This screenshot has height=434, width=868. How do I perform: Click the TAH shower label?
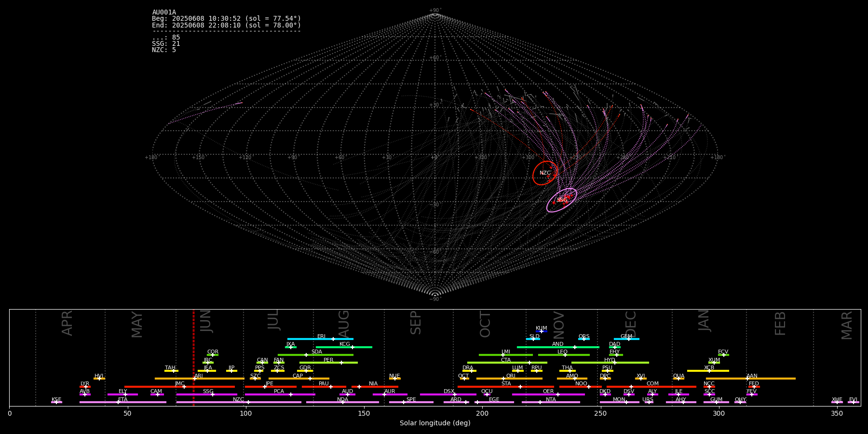click(170, 368)
